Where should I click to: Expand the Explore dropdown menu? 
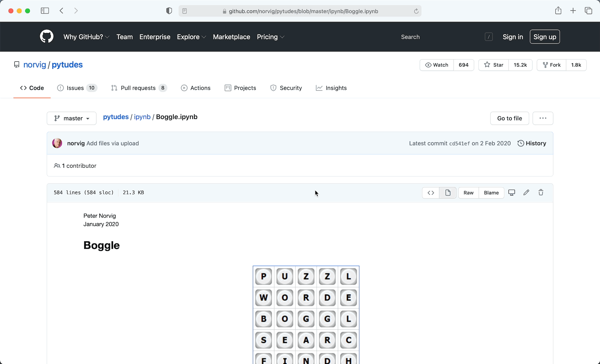point(191,37)
